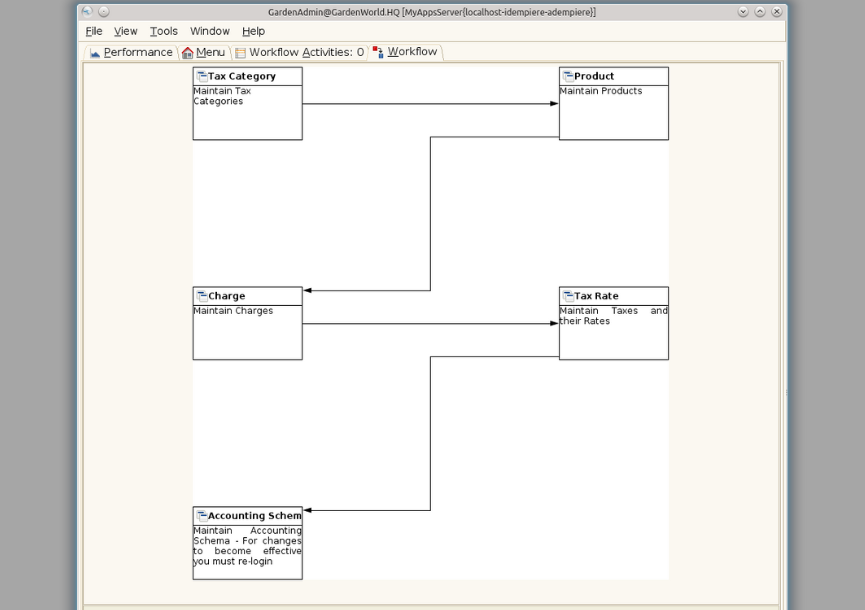Select the Workflow tab

pos(405,52)
